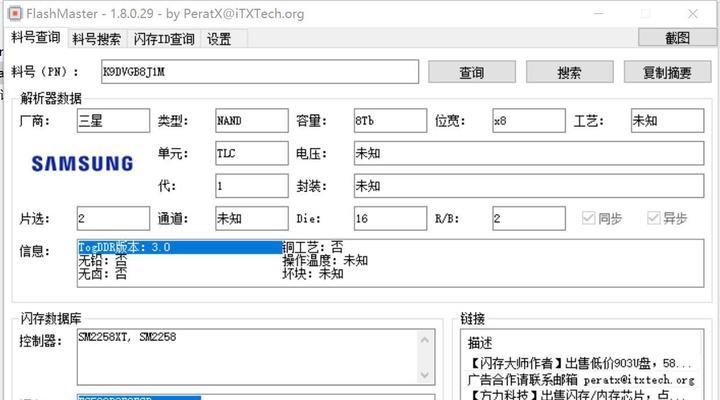
Task: Close the FlashMaster window
Action: click(693, 14)
